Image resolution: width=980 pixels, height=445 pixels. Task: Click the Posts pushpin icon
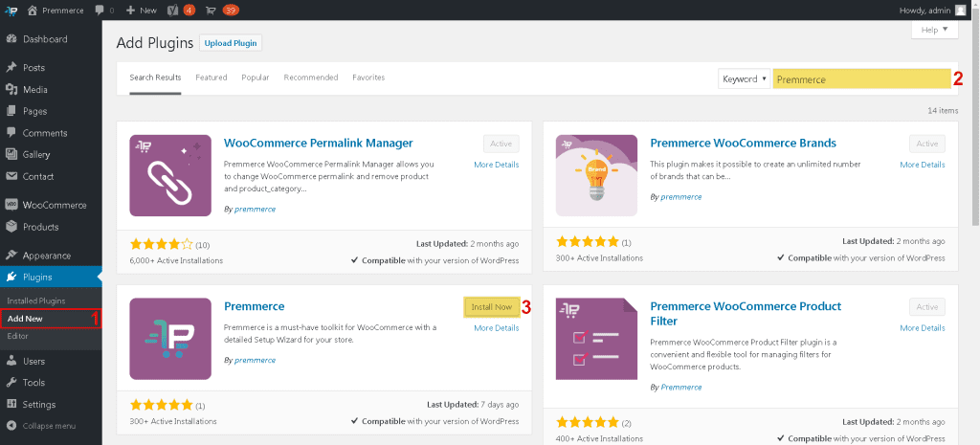11,68
